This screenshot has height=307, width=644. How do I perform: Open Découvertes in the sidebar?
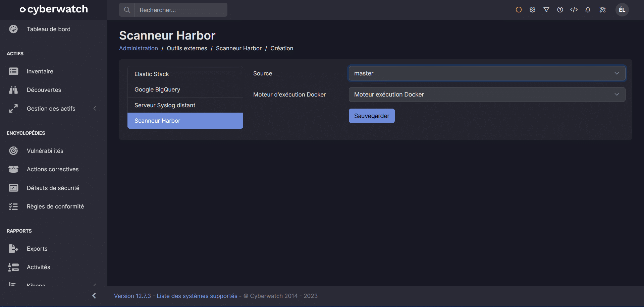(x=44, y=90)
